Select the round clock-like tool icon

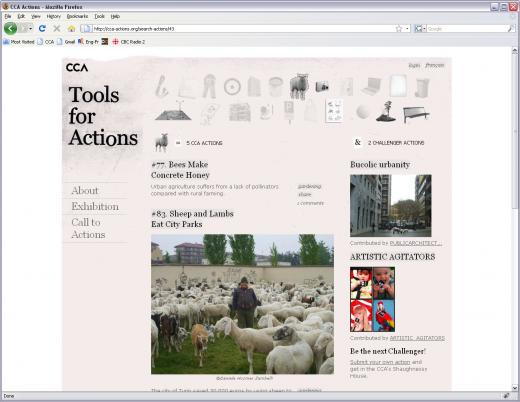coord(232,87)
